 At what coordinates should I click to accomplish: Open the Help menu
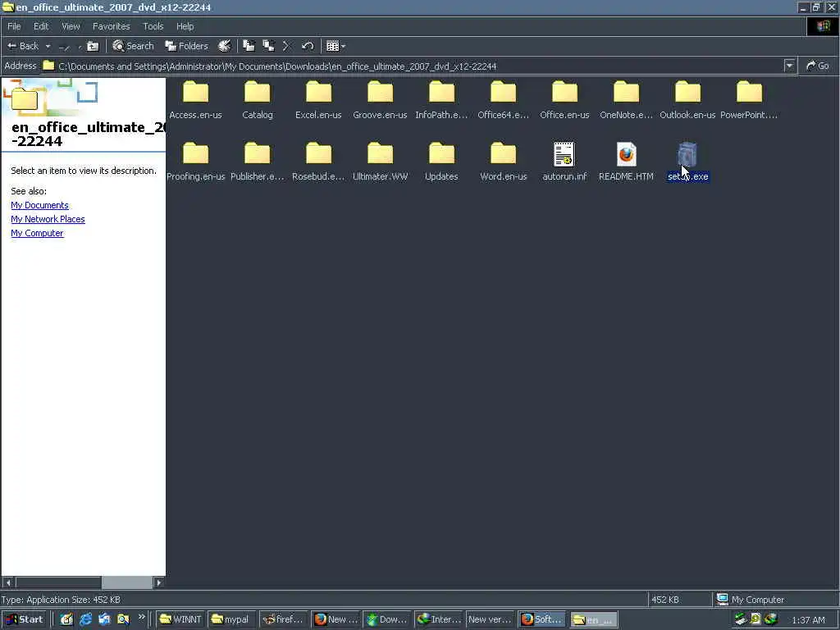(185, 26)
